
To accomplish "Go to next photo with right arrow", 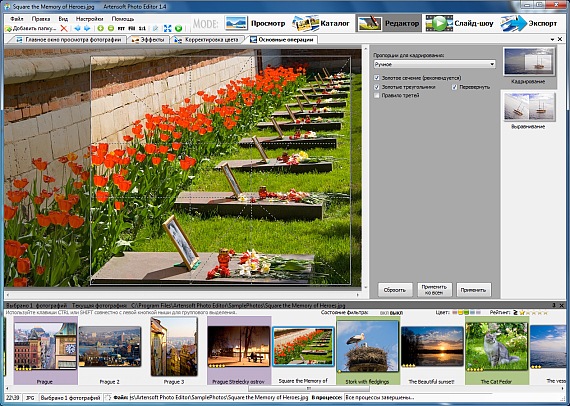I will [87, 28].
